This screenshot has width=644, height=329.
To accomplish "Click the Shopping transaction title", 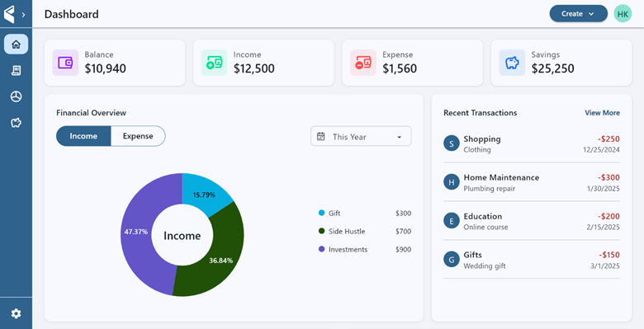I will click(482, 139).
